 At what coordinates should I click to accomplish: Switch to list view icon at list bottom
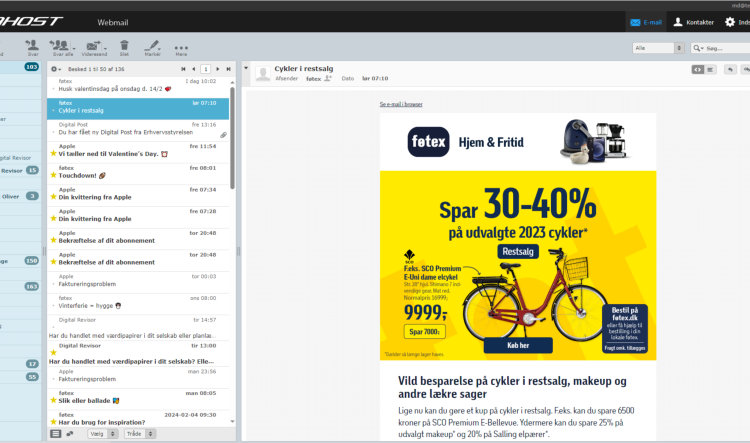point(55,434)
